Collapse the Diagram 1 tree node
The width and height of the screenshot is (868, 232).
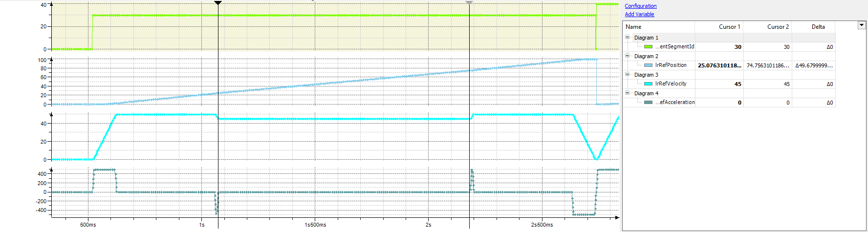(x=628, y=37)
